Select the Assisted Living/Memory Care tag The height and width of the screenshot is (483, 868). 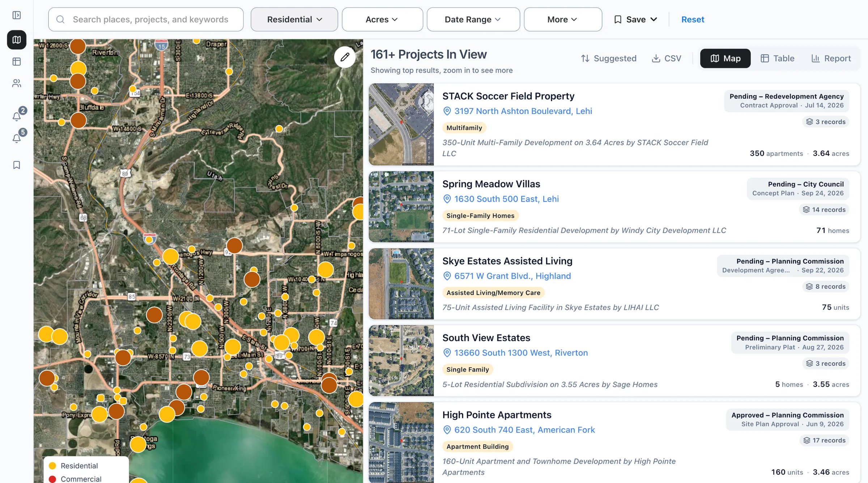coord(493,292)
